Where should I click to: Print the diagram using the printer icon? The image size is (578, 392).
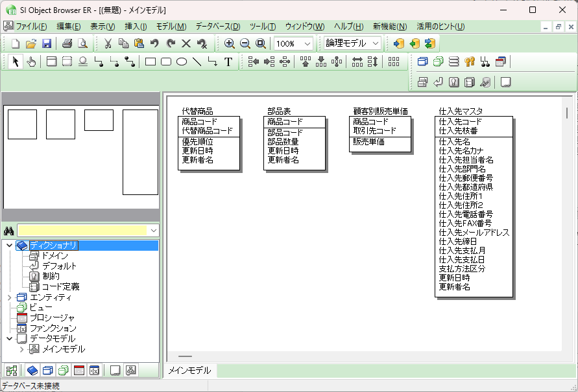pos(67,43)
